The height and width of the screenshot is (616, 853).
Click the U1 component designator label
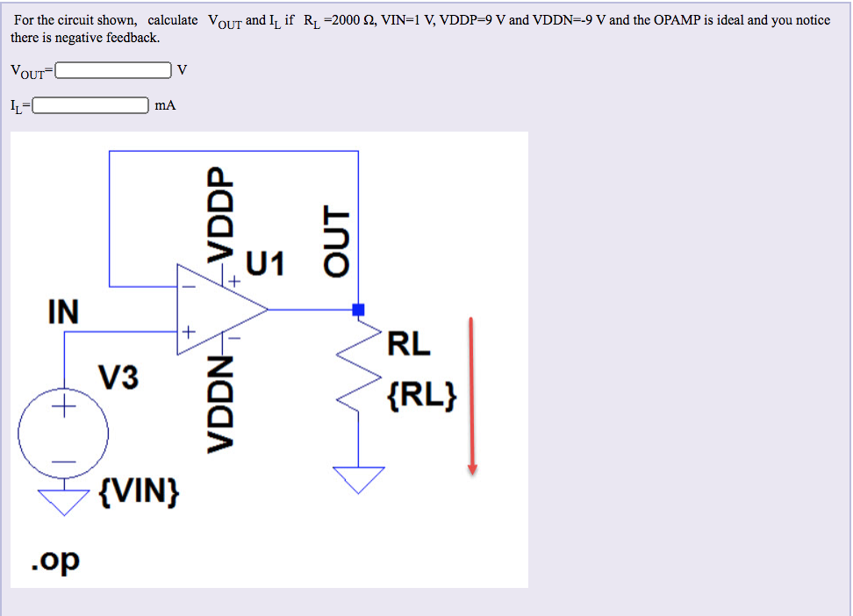[x=266, y=262]
